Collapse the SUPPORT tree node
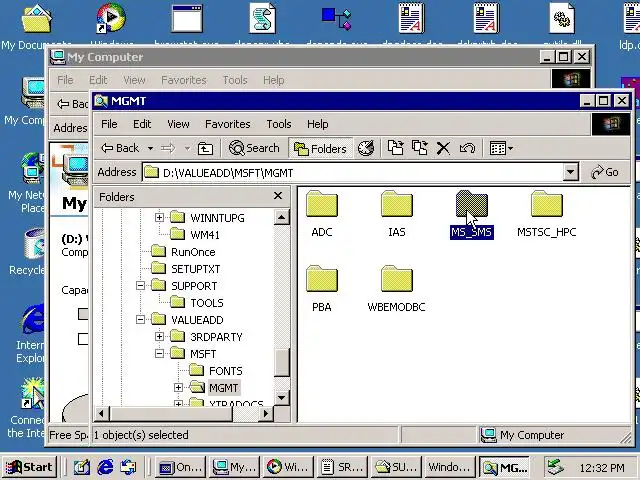 click(x=140, y=286)
